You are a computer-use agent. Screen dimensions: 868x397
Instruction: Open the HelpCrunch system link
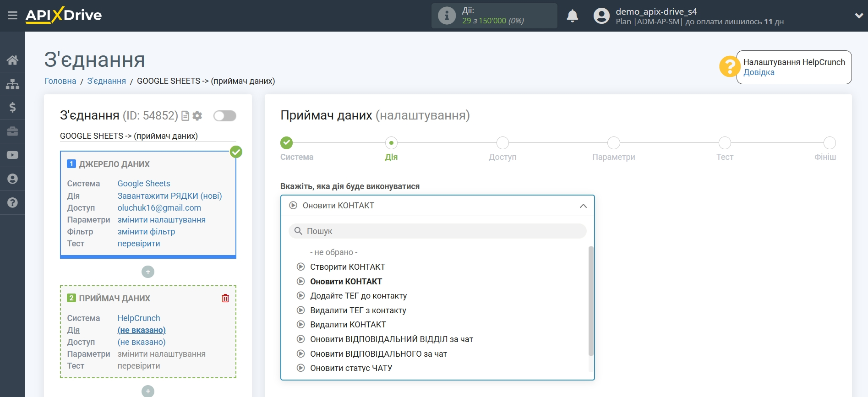pos(139,318)
